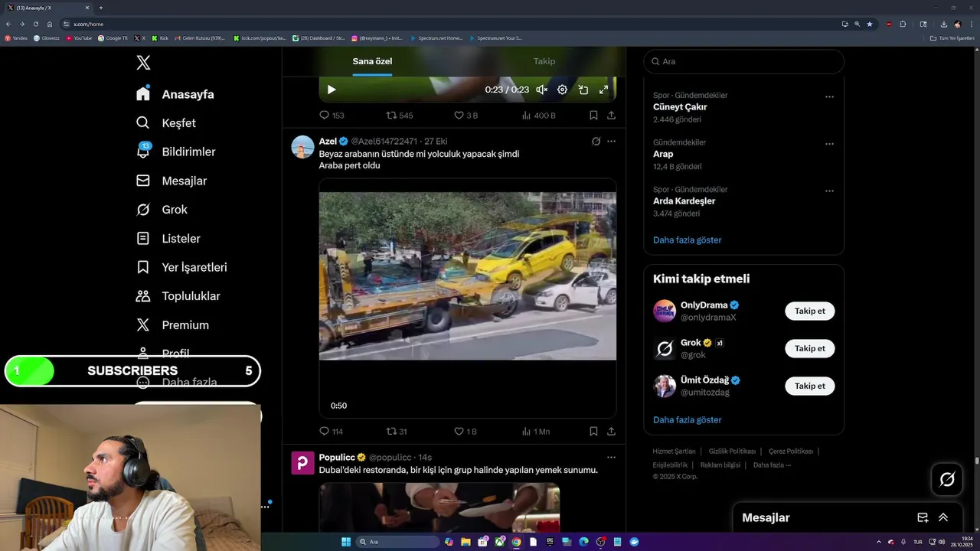Image resolution: width=980 pixels, height=551 pixels.
Task: Play the top video
Action: (332, 90)
